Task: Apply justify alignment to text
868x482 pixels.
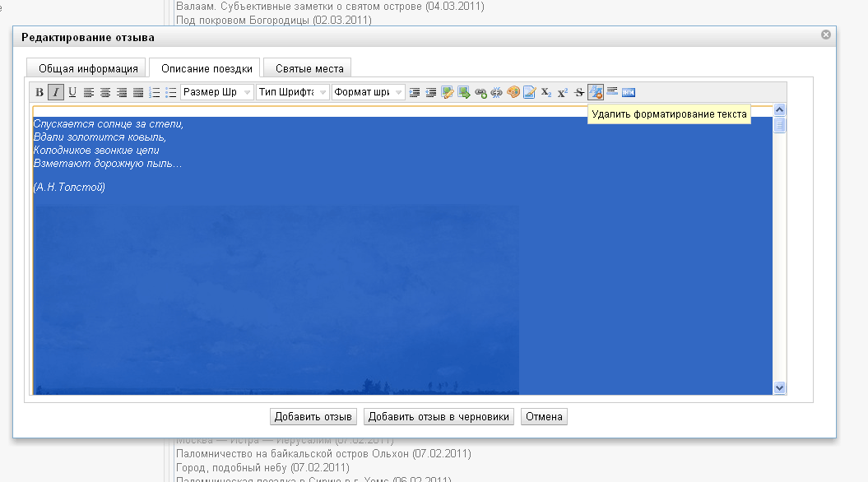Action: 138,92
